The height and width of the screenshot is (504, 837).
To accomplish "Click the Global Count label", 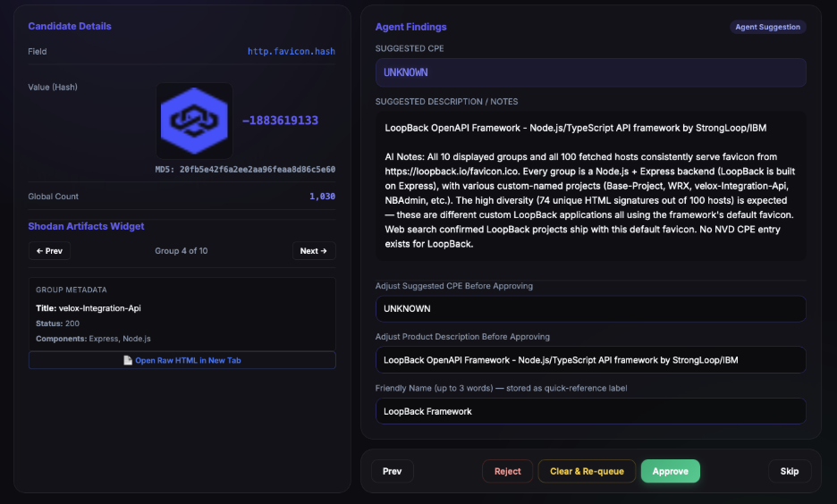I will coord(53,197).
